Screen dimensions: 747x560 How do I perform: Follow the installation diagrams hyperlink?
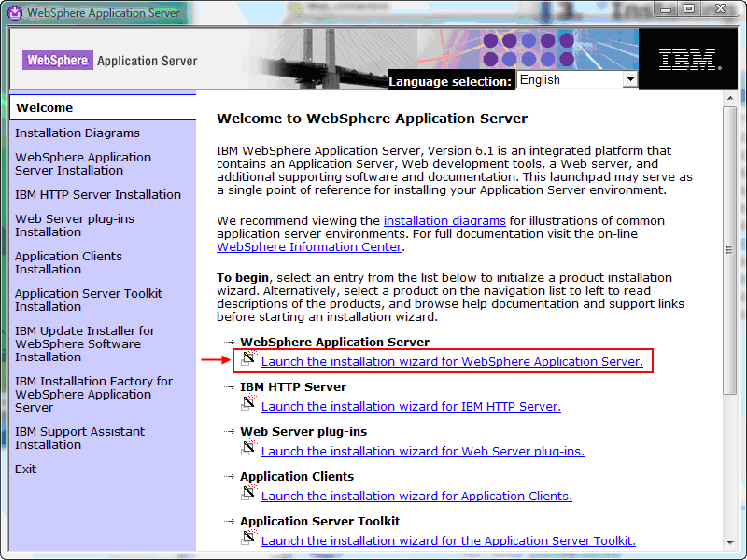click(x=444, y=221)
